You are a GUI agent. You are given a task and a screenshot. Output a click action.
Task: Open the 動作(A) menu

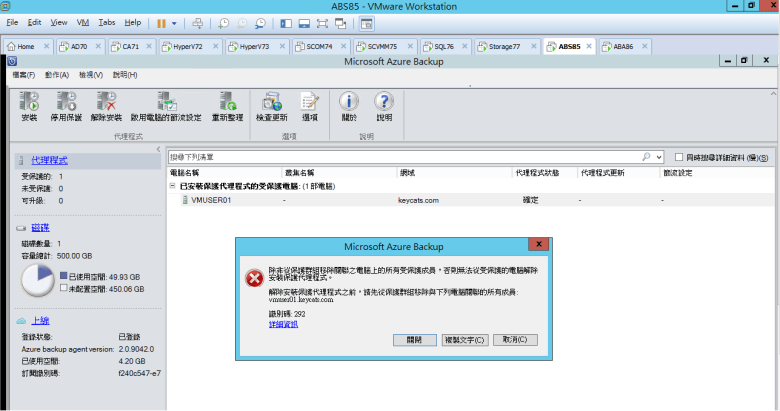click(x=56, y=75)
